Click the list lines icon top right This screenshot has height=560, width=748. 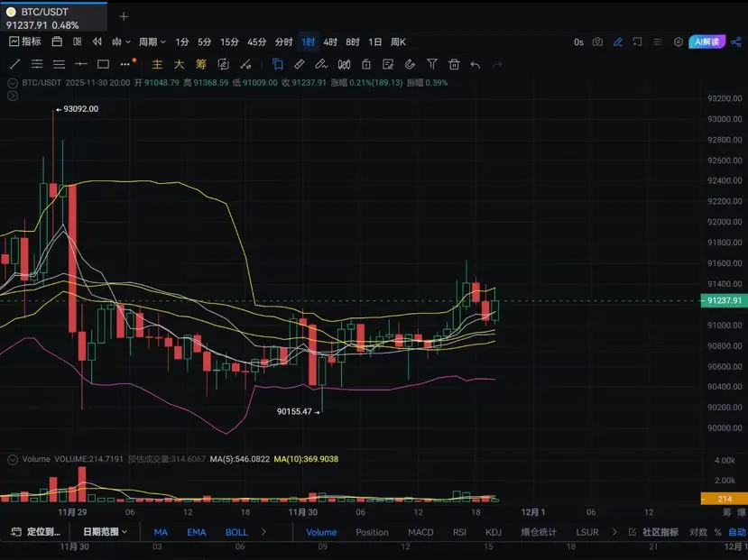658,42
